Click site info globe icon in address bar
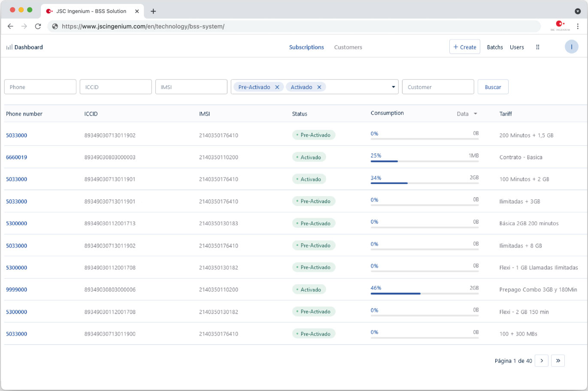Screen dimensions: 588x391 [55, 26]
